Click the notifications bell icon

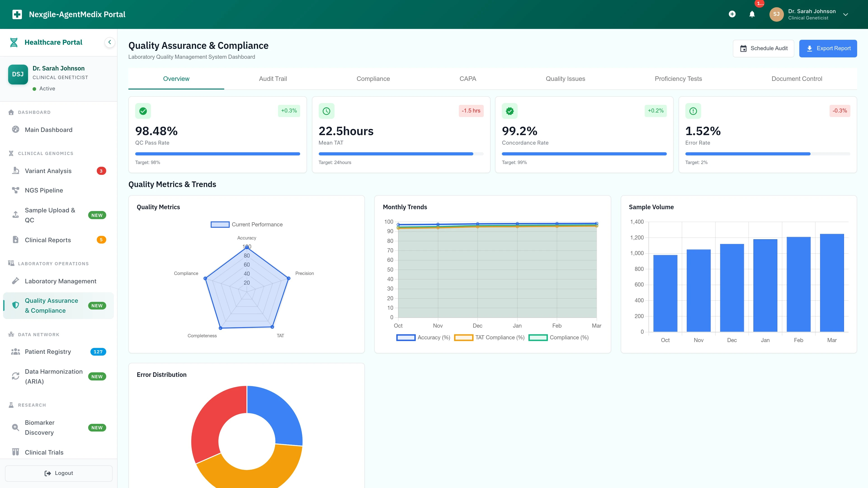752,14
